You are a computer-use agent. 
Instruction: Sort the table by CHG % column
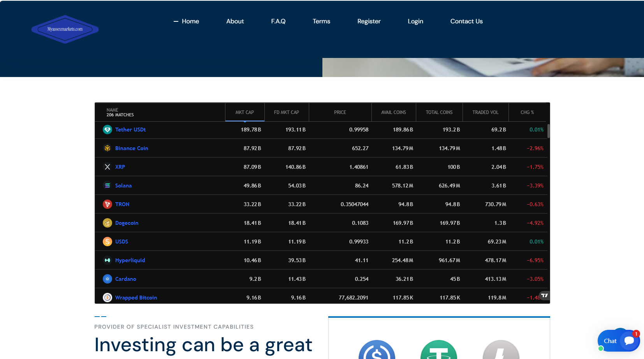pos(527,112)
